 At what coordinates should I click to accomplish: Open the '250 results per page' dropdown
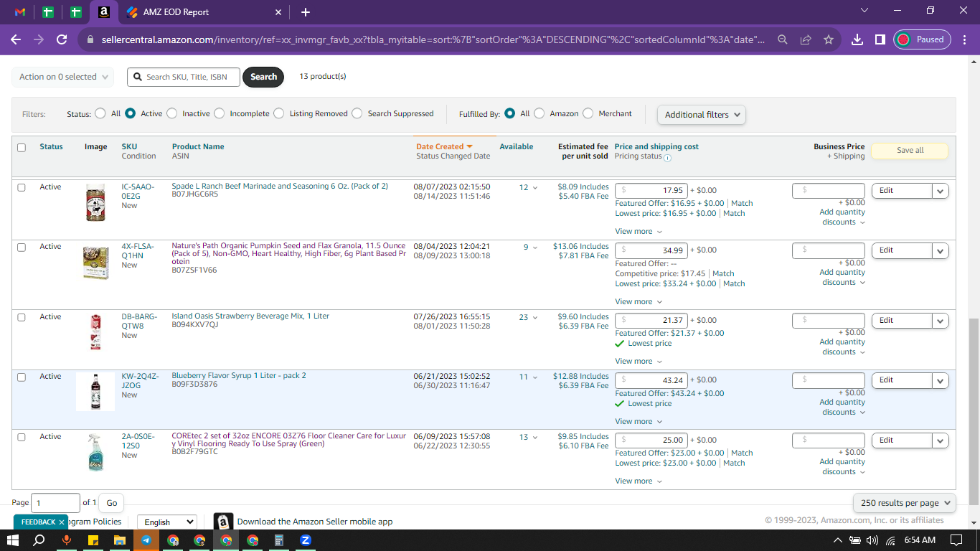point(905,503)
